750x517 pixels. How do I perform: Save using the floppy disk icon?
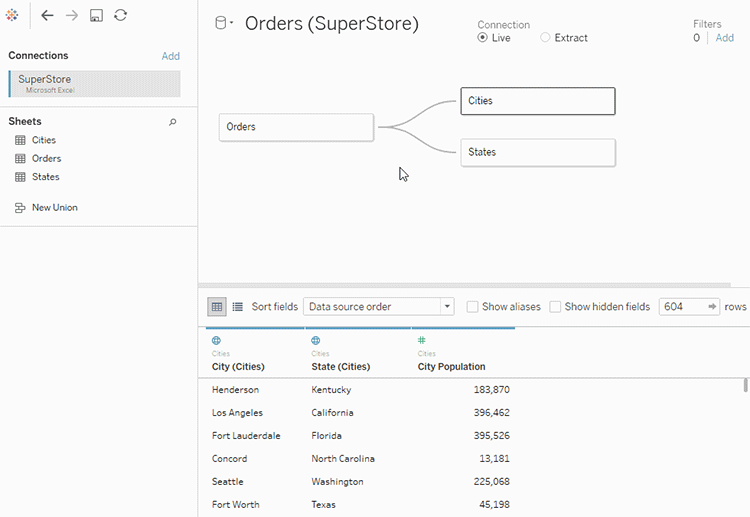(96, 16)
